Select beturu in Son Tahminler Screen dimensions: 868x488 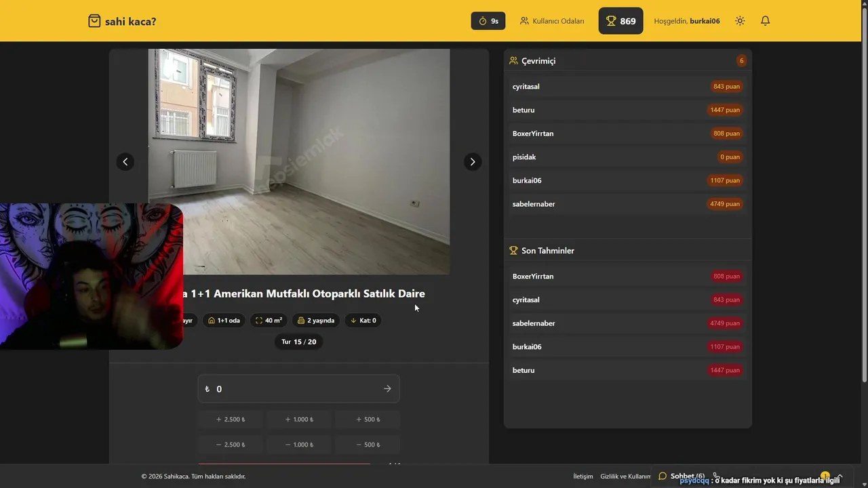click(x=628, y=370)
